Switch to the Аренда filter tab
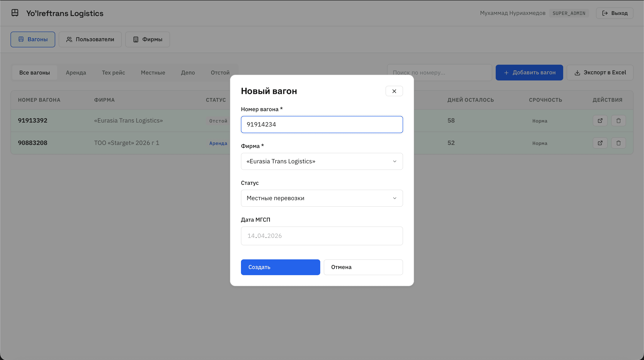 pyautogui.click(x=76, y=73)
